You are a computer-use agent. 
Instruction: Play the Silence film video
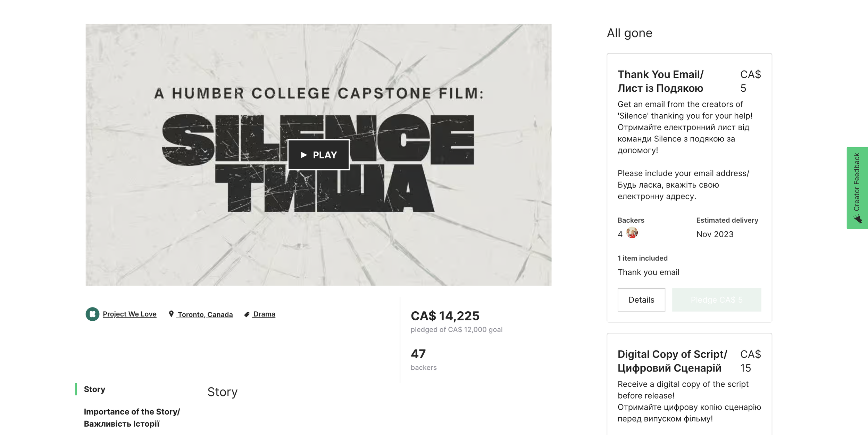click(318, 155)
